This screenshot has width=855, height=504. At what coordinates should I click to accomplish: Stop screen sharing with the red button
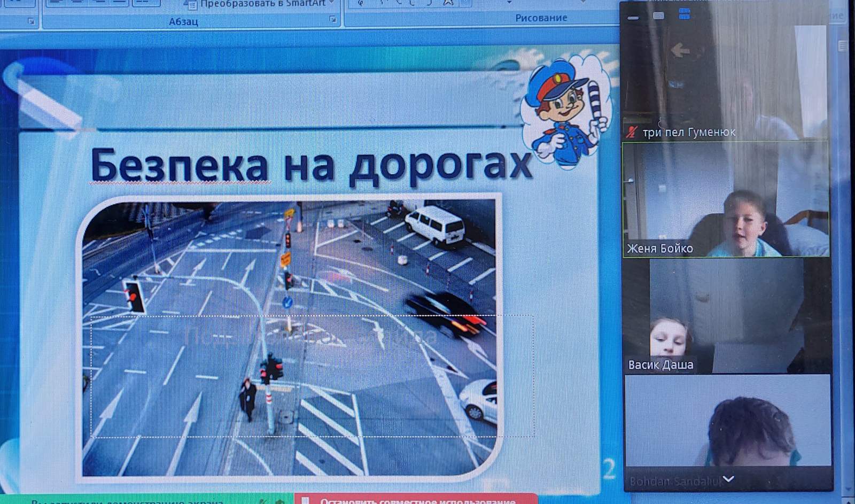point(416,499)
